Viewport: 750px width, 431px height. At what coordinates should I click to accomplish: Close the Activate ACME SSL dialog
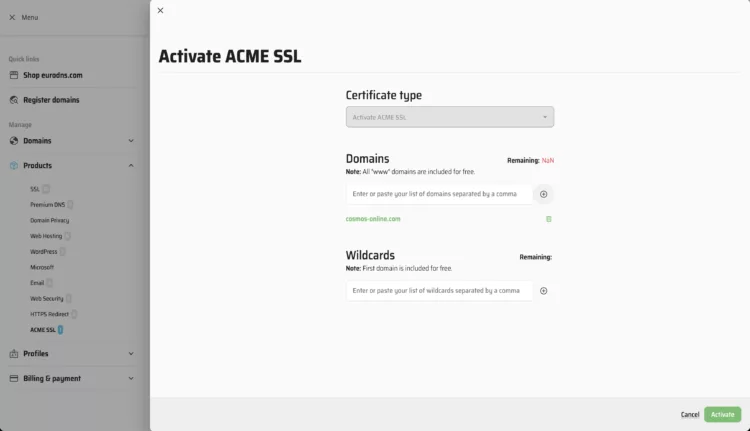pyautogui.click(x=160, y=11)
